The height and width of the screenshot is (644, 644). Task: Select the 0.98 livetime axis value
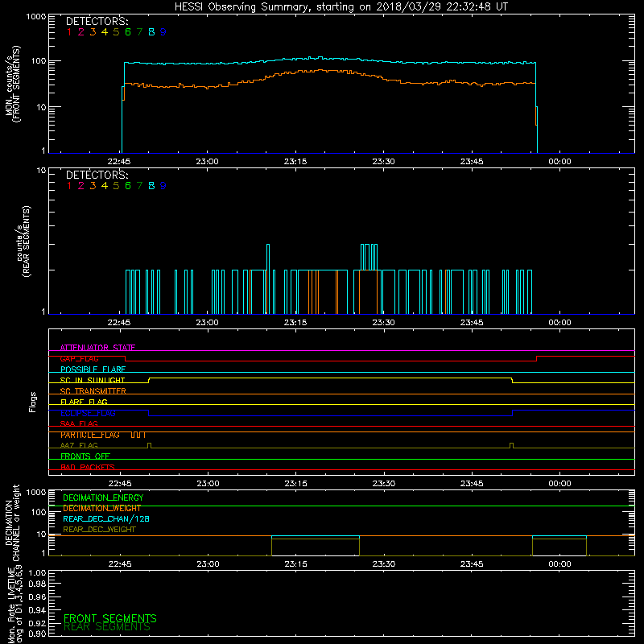pos(37,584)
